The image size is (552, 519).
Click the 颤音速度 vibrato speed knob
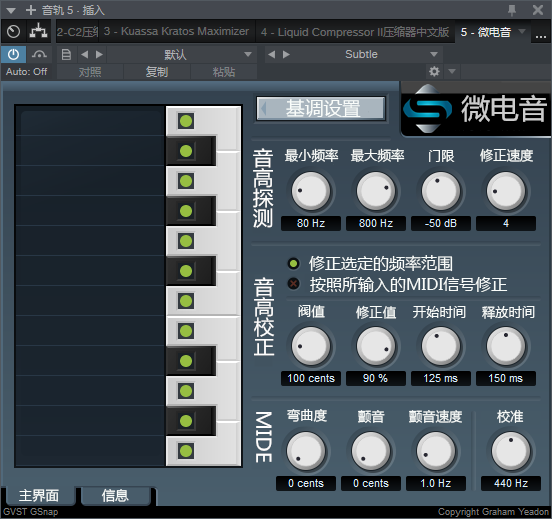tap(436, 451)
